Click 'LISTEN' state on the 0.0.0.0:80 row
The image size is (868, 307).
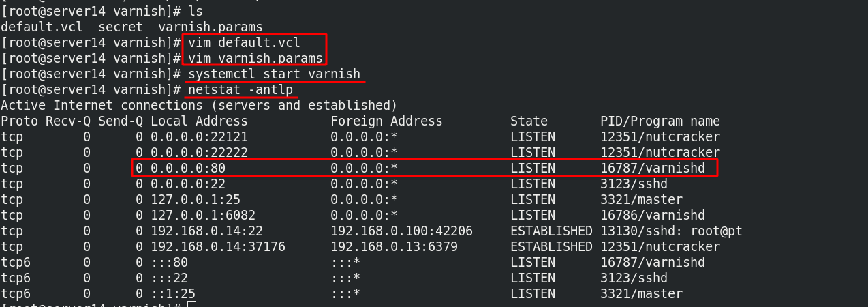tap(533, 169)
